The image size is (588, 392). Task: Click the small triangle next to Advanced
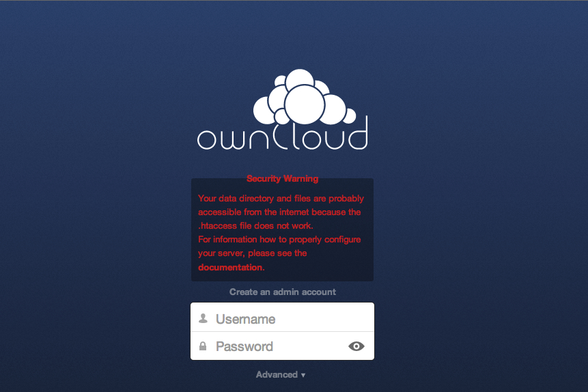click(303, 376)
